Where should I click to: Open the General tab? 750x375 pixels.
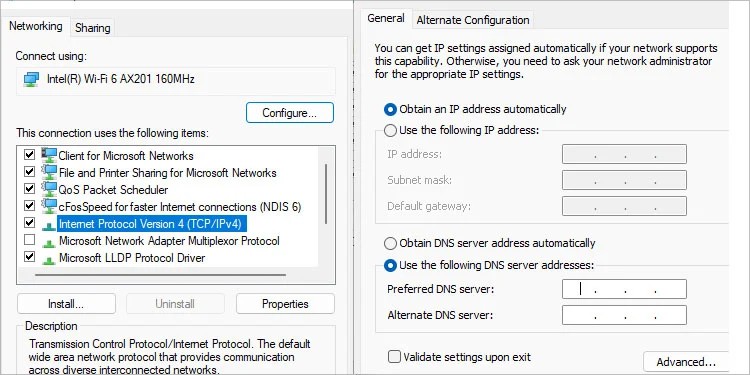tap(386, 18)
